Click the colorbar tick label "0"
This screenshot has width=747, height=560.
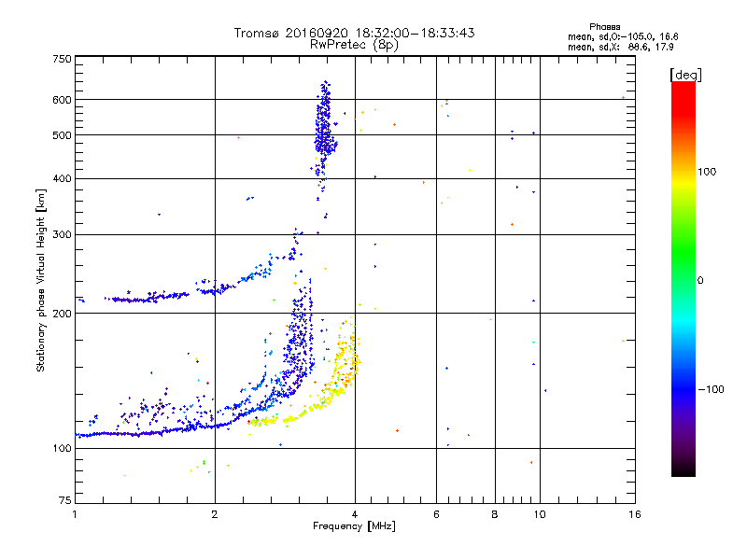point(700,281)
